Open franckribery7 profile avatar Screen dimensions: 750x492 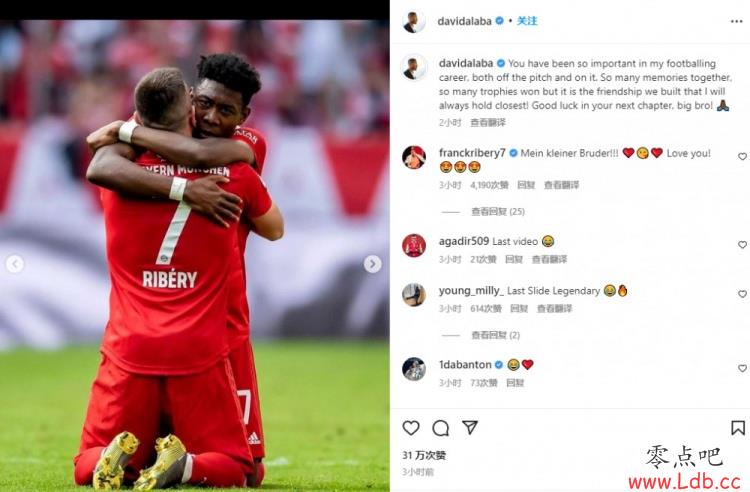point(414,158)
